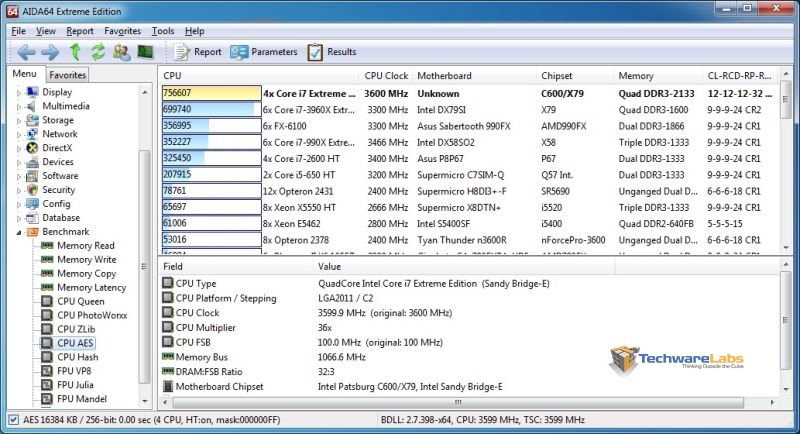Open the Tools menu
The height and width of the screenshot is (434, 800).
pyautogui.click(x=163, y=31)
